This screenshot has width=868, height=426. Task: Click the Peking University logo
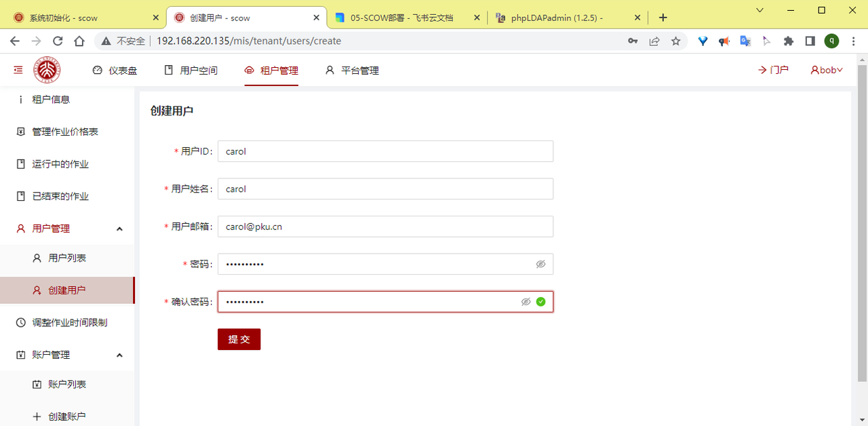[47, 70]
